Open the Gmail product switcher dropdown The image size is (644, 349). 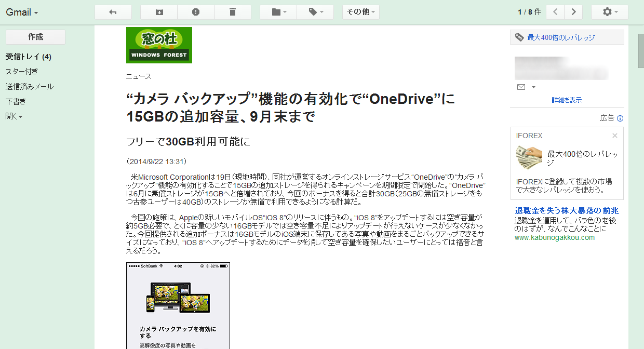pos(22,12)
